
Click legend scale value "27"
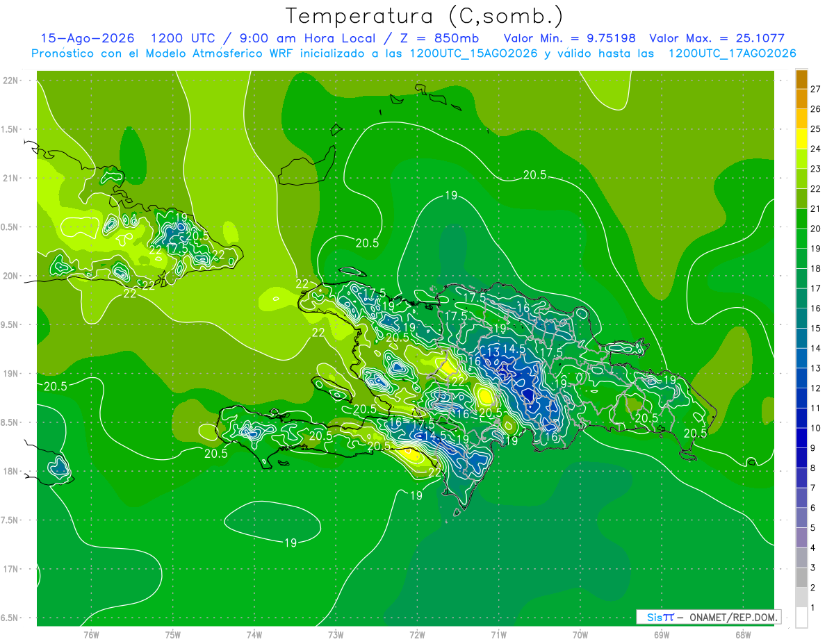(816, 89)
